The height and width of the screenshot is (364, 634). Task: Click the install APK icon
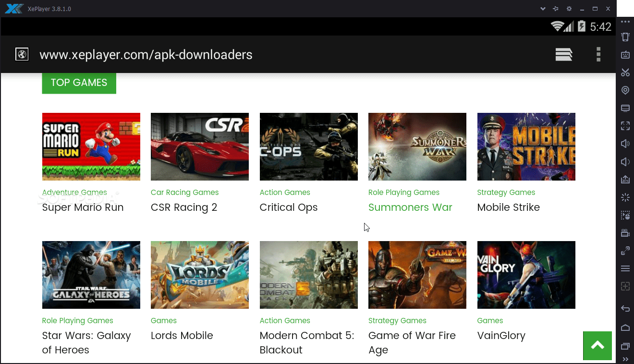click(x=625, y=179)
